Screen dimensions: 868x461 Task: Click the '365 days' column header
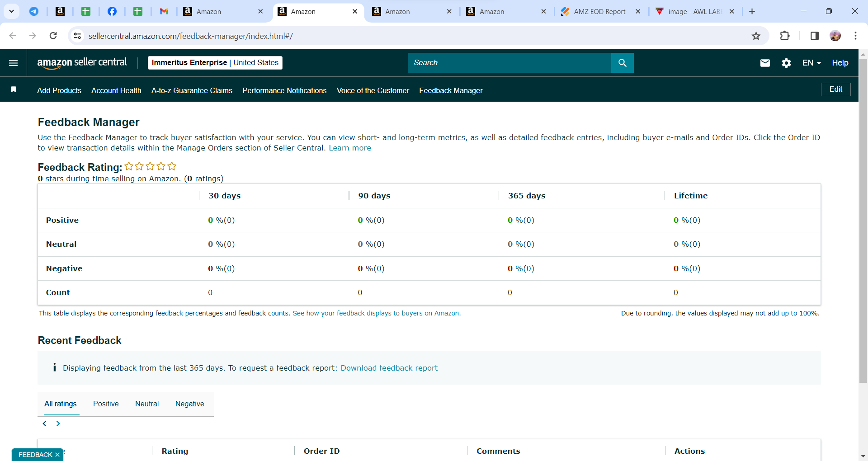(x=527, y=196)
